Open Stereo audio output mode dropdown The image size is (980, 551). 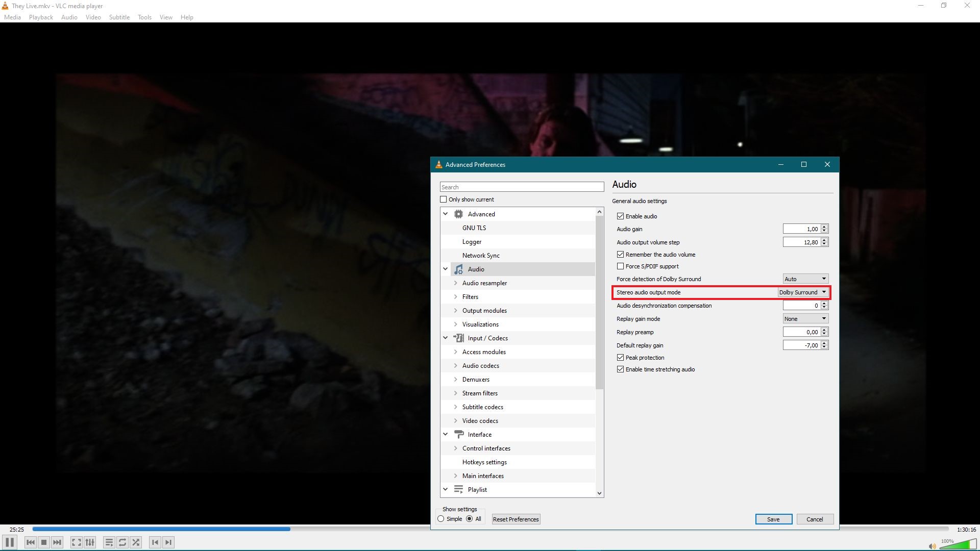click(x=803, y=292)
